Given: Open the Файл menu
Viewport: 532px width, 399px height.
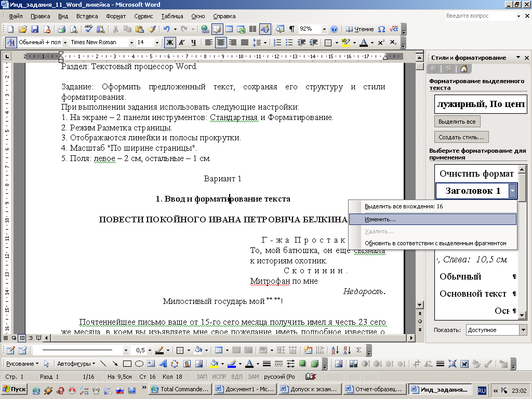Looking at the screenshot, I should tap(16, 16).
